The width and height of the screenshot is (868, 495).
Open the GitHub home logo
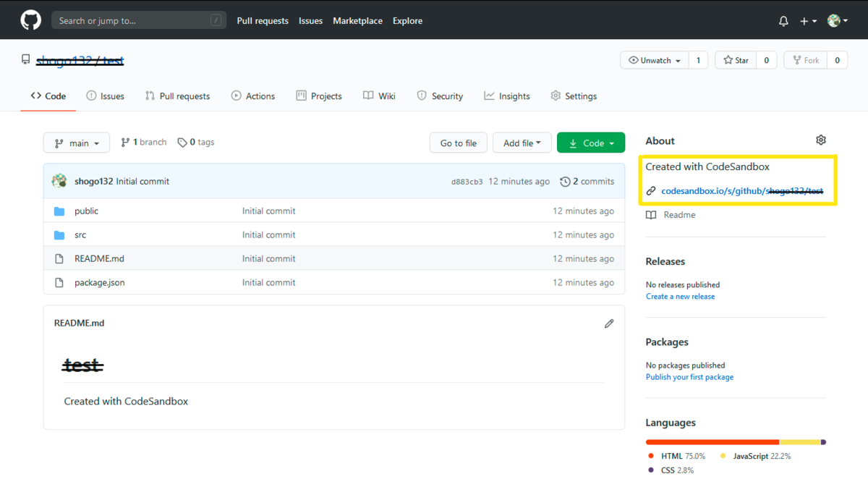pos(30,20)
